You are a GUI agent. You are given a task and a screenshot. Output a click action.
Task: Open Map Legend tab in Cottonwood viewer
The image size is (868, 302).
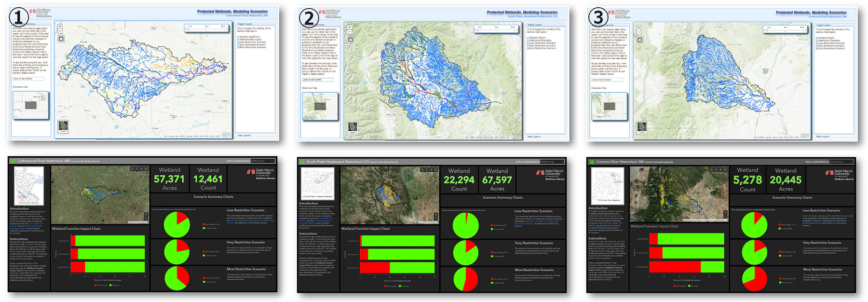[x=244, y=136]
